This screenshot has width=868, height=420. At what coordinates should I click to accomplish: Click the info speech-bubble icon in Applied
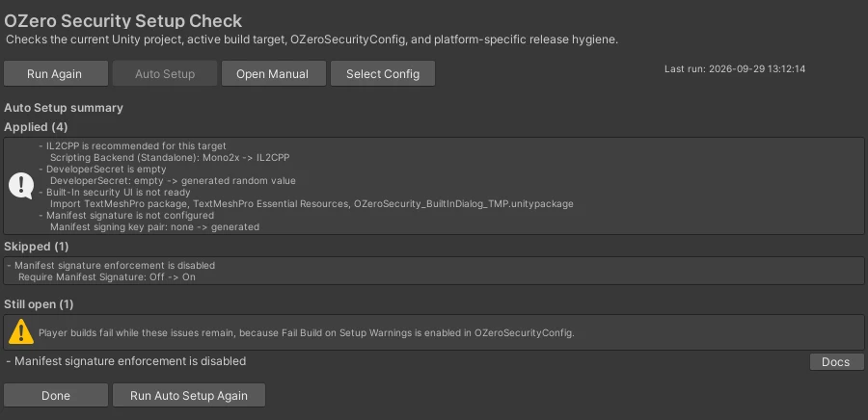(21, 186)
